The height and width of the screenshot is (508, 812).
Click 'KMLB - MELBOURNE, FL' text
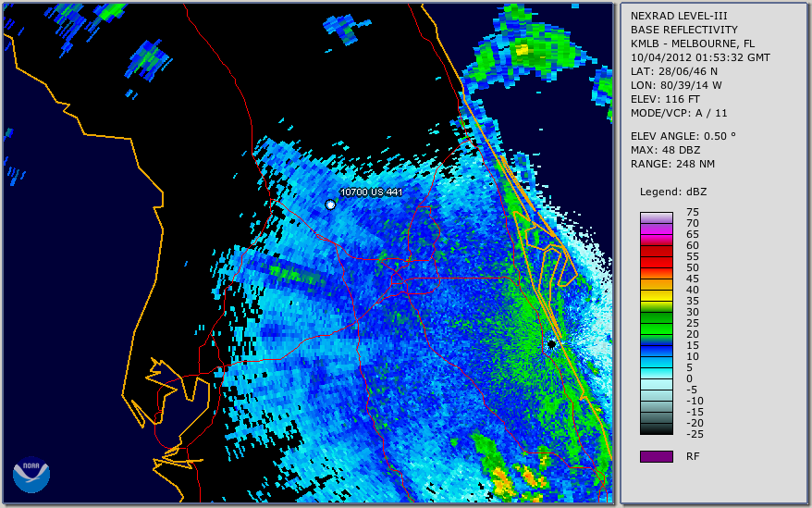693,43
